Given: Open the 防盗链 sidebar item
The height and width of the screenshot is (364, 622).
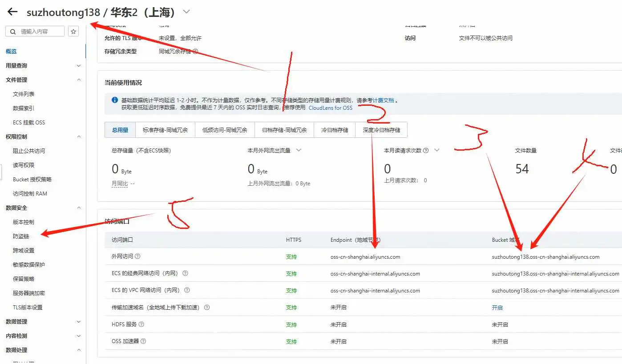Looking at the screenshot, I should tap(21, 236).
